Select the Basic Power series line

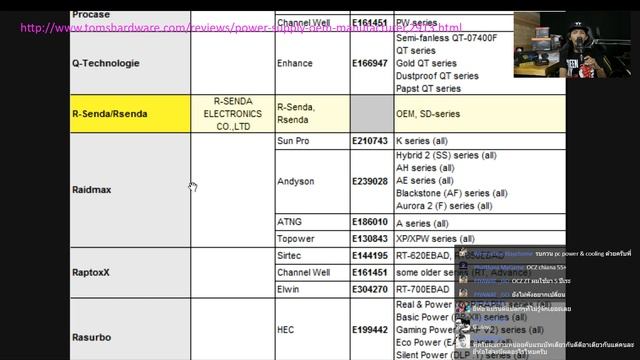pyautogui.click(x=461, y=318)
